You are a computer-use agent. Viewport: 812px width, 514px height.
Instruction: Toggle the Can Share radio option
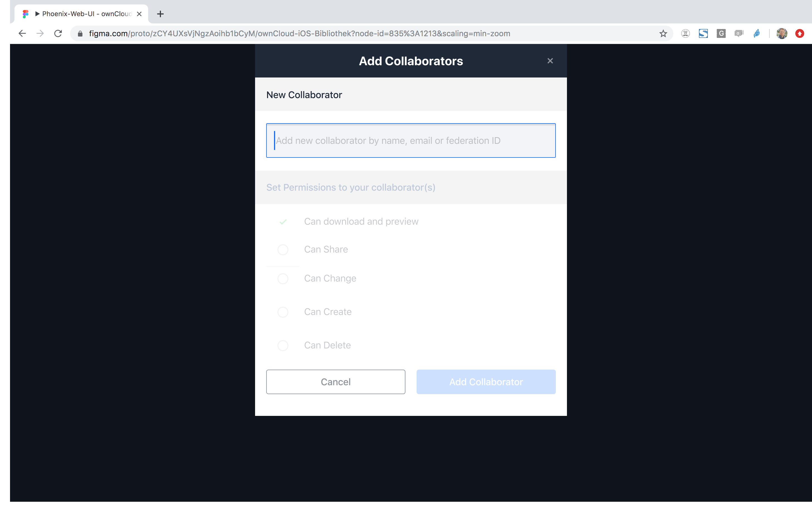[x=283, y=250]
